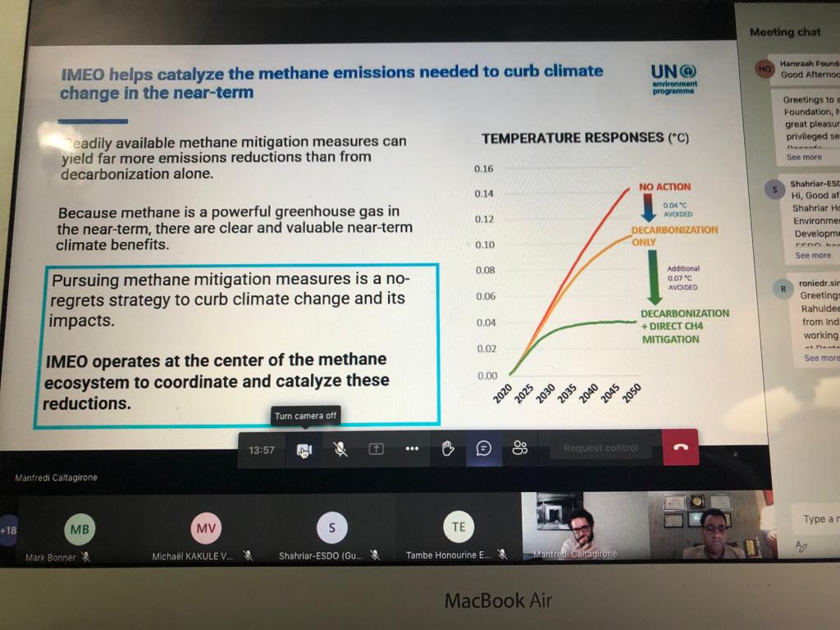Click the call timer showing 13:57
This screenshot has height=630, width=840.
pyautogui.click(x=262, y=450)
